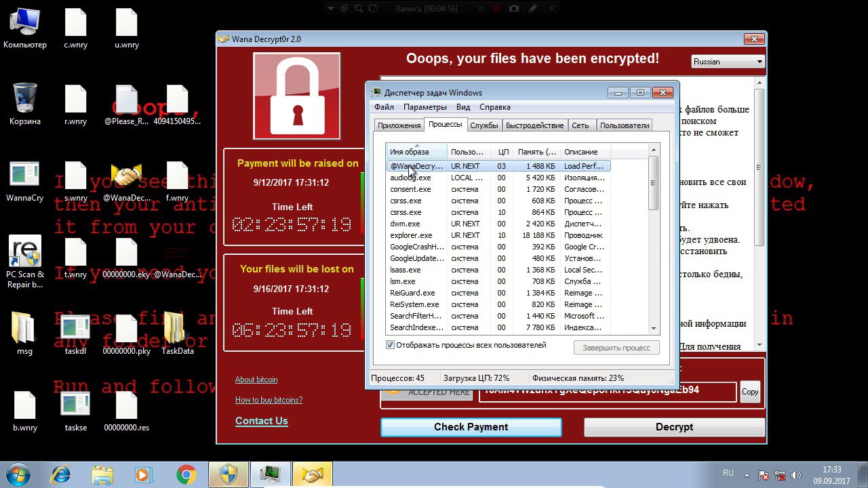The image size is (868, 488).
Task: Select the @Please_R... text file icon
Action: 127,105
